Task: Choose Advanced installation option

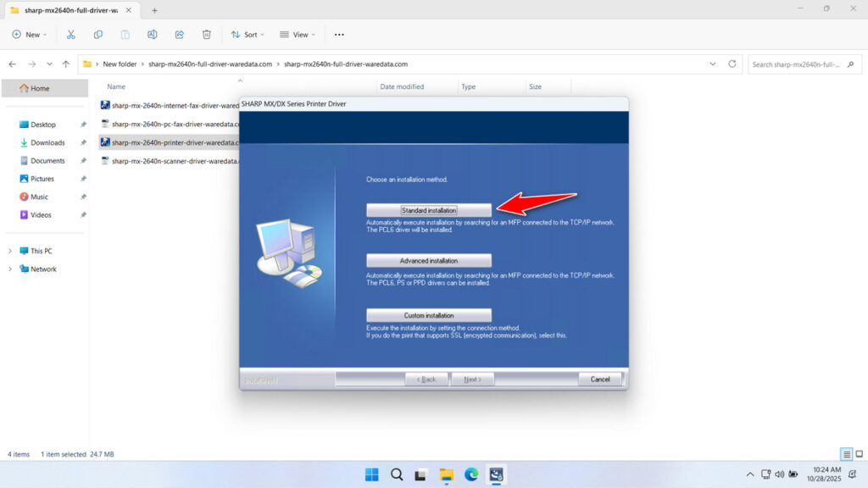Action: (x=428, y=261)
